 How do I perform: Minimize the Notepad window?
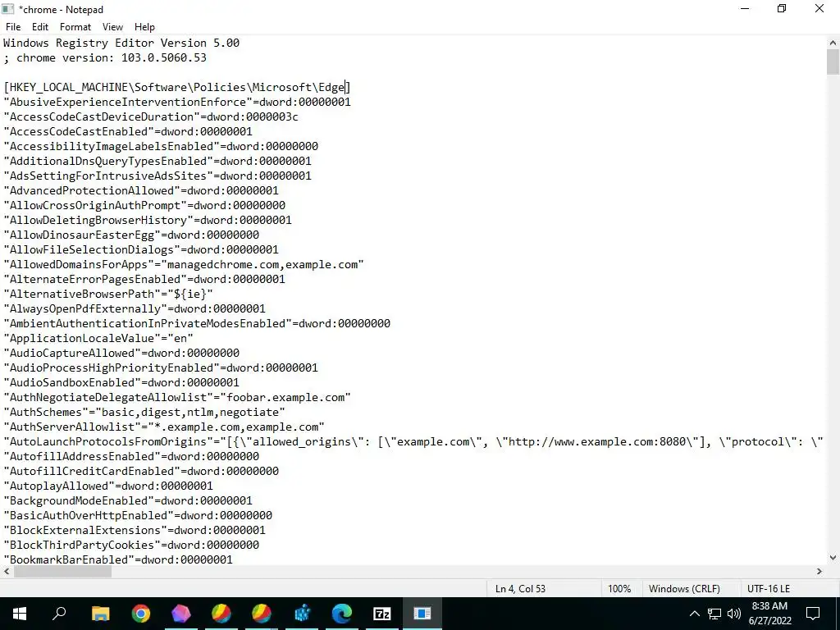tap(744, 9)
